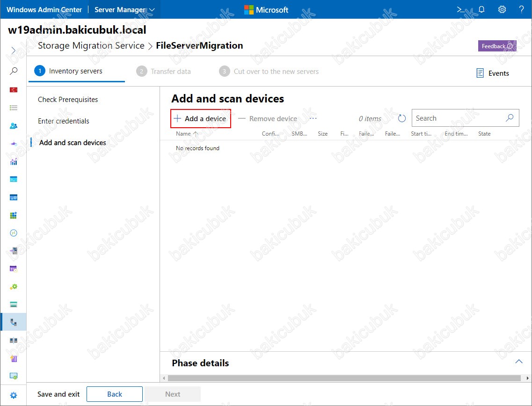Sort by Size column header
Viewport: 532px width, 406px height.
[x=323, y=134]
